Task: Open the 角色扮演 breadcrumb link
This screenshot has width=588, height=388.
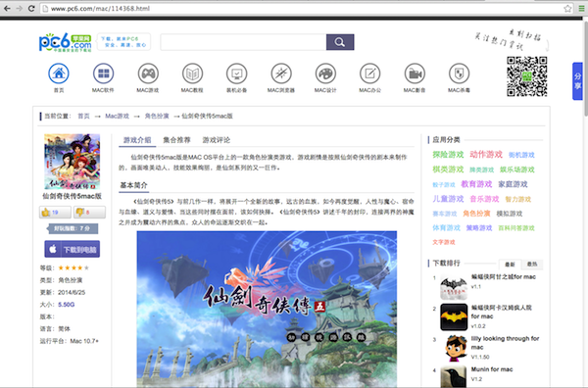Action: click(157, 116)
